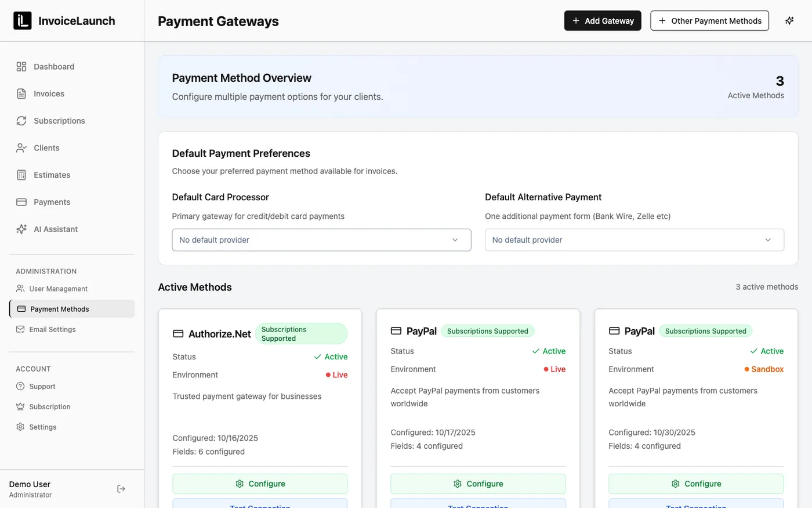
Task: Click the plus icon in the Add Gateway button
Action: pos(576,21)
